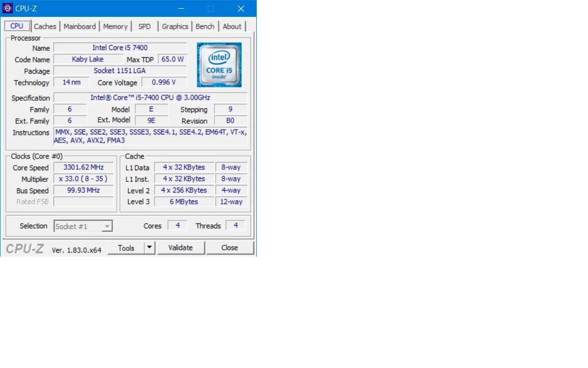The width and height of the screenshot is (588, 368).
Task: Select the CPU tab
Action: (x=17, y=26)
